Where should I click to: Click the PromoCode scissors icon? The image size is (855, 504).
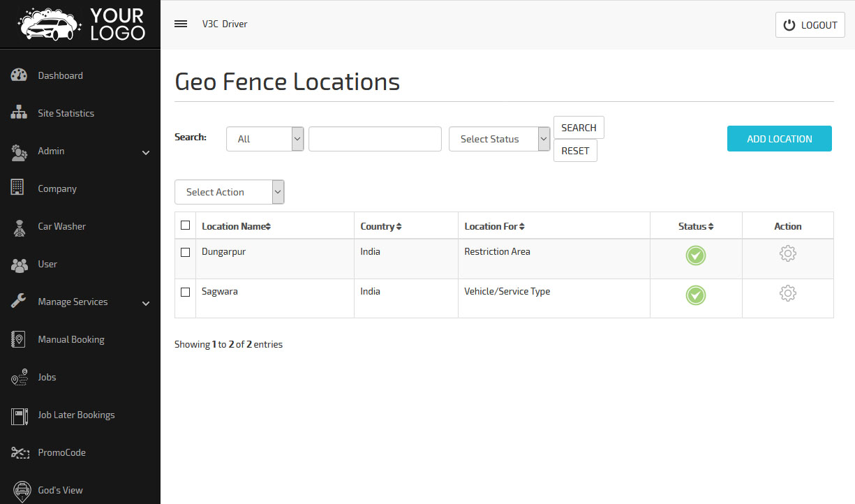point(19,452)
